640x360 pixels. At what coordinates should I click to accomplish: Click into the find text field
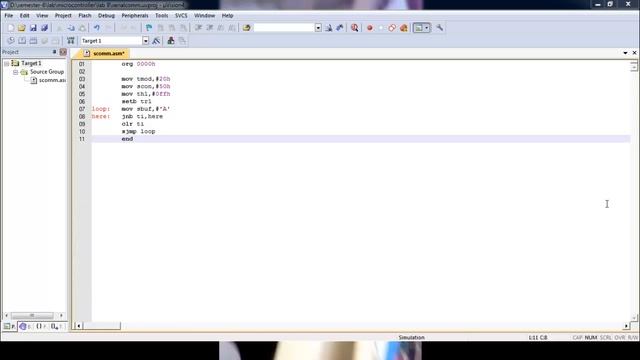[x=284, y=28]
